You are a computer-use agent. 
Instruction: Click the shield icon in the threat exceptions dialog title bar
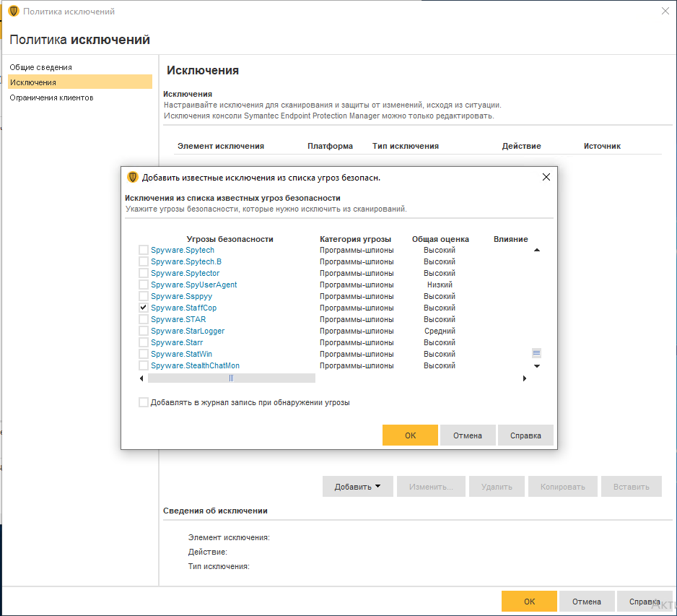coord(133,176)
